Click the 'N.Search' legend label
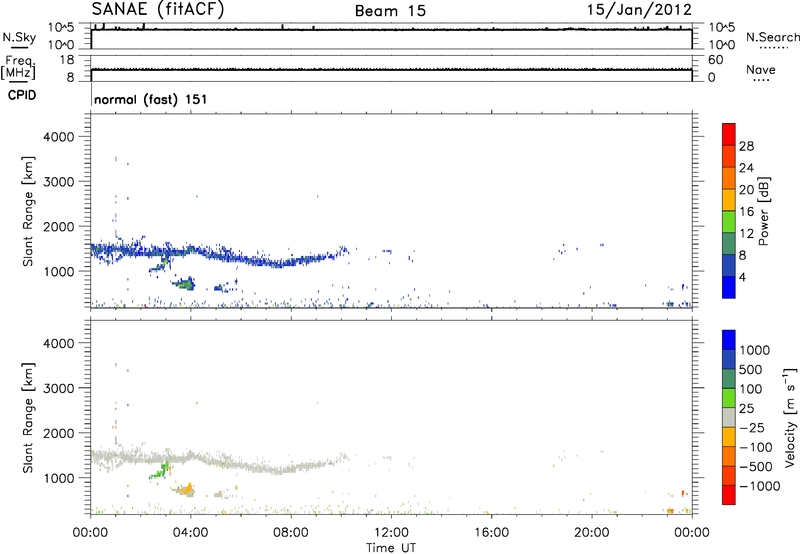800x554 pixels. 773,37
